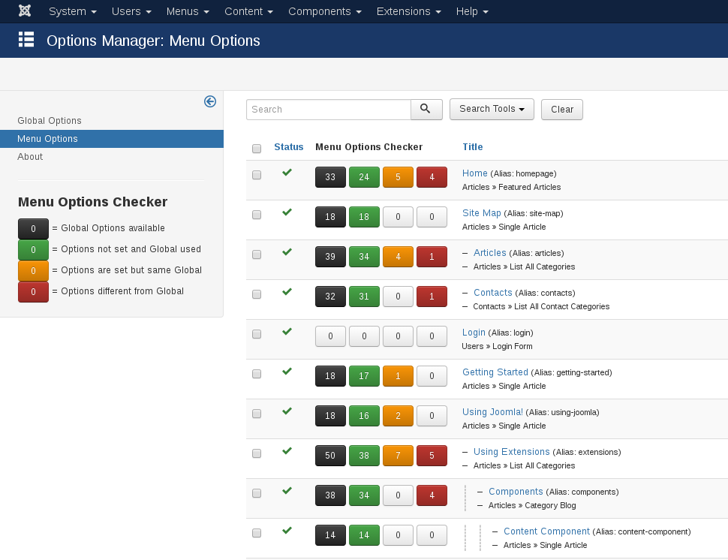Screen dimensions: 728x560
Task: Click the list icon beside Options Manager title
Action: click(x=25, y=40)
